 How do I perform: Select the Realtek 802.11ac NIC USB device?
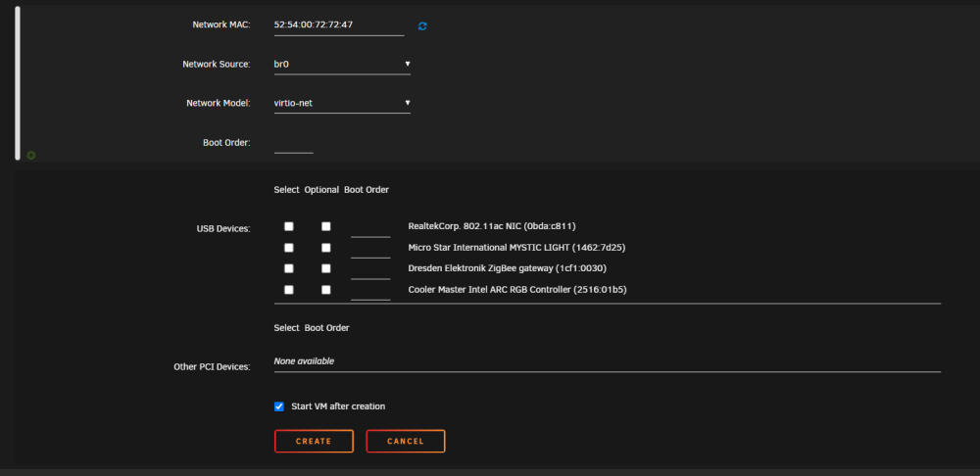289,227
